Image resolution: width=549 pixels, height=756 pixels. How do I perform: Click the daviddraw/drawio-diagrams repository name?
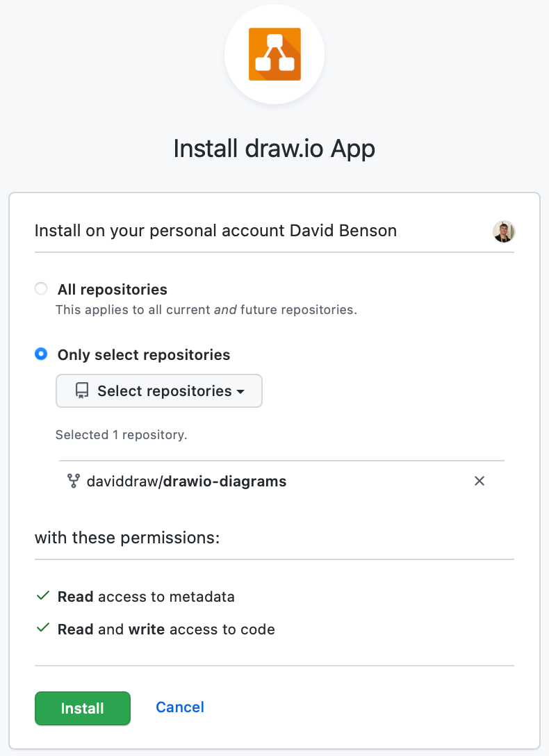(186, 481)
